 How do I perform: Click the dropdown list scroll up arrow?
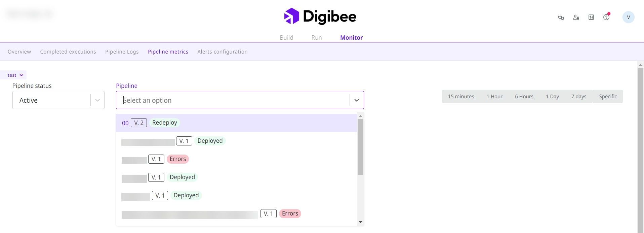tap(360, 116)
